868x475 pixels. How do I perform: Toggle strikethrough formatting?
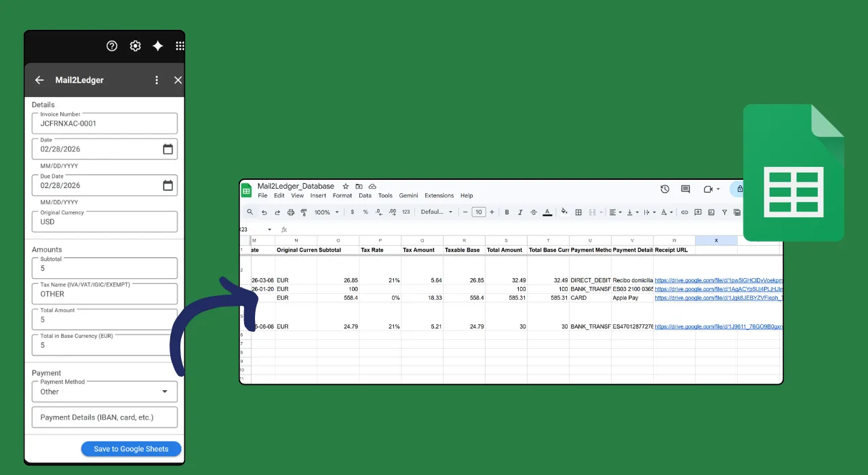534,212
